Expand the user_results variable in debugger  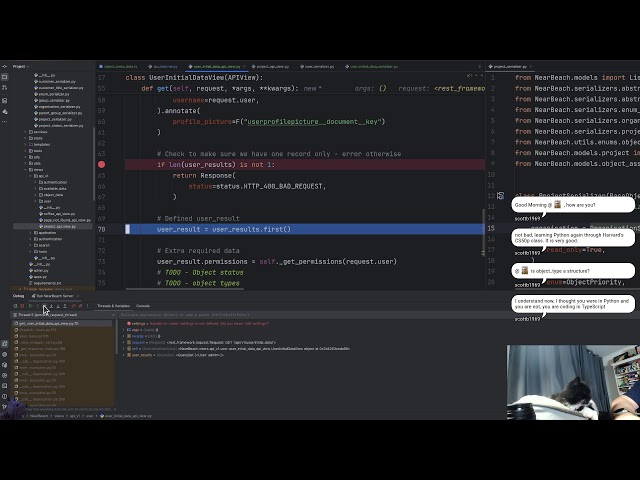[x=124, y=355]
